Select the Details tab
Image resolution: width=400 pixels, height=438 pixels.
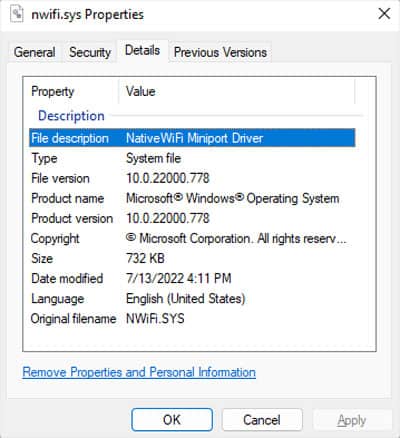pyautogui.click(x=142, y=51)
